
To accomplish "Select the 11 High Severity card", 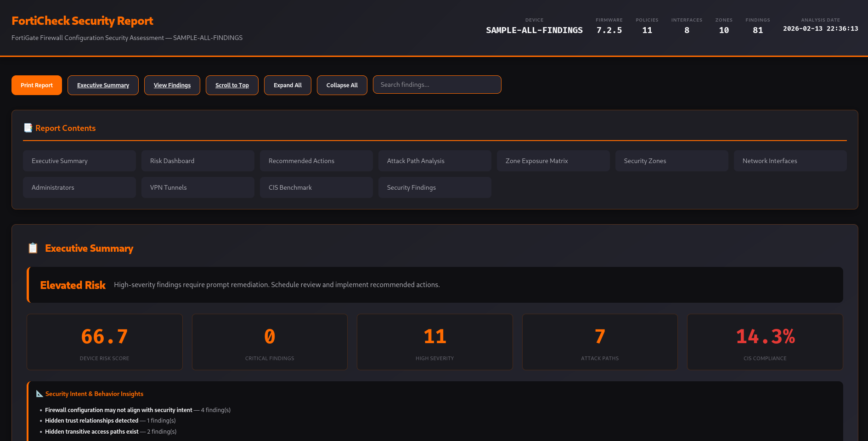I will click(x=435, y=342).
